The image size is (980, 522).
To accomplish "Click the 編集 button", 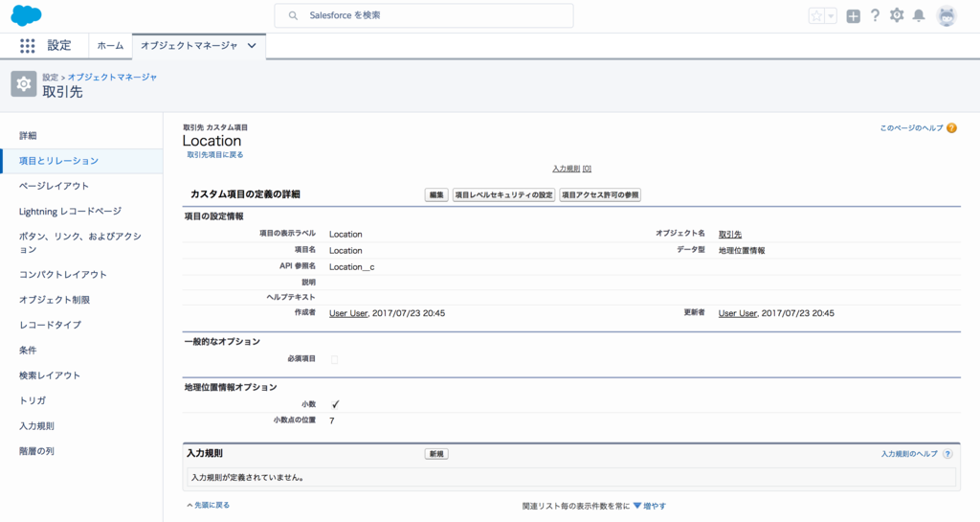I will 436,195.
